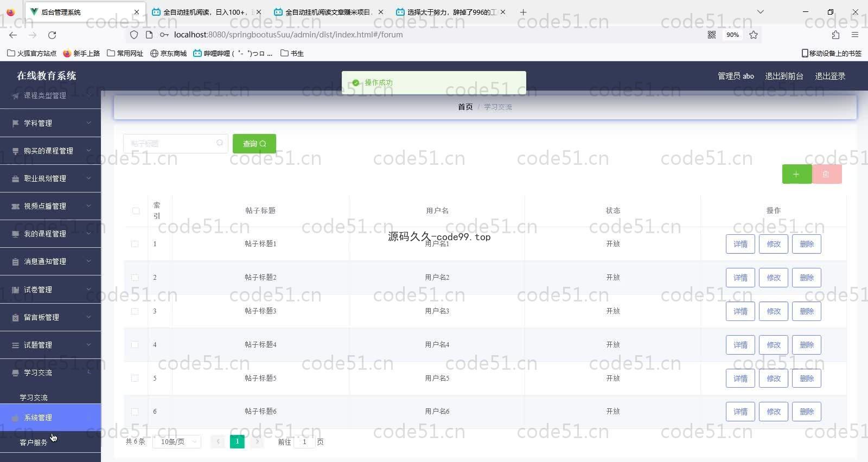
Task: Open the 10条/页 page size dropdown
Action: [x=178, y=441]
